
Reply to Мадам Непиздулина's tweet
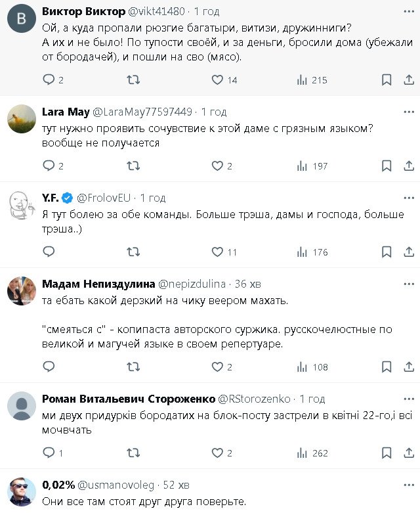click(x=49, y=367)
